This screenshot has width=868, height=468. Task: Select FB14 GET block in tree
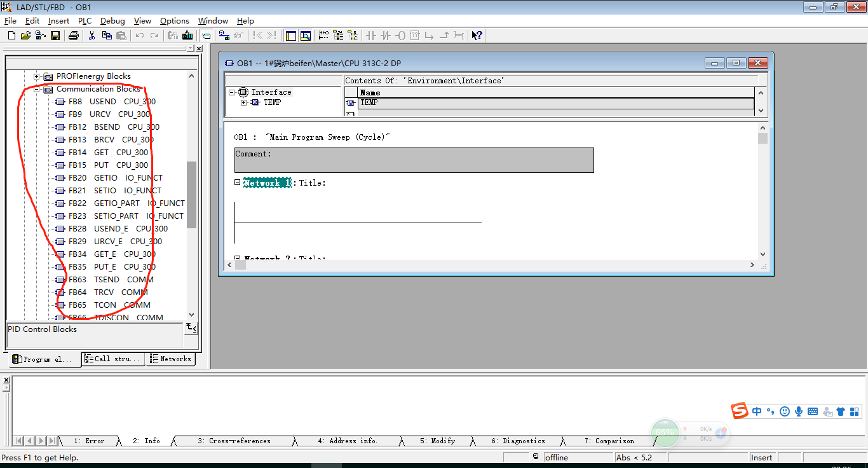coord(100,153)
